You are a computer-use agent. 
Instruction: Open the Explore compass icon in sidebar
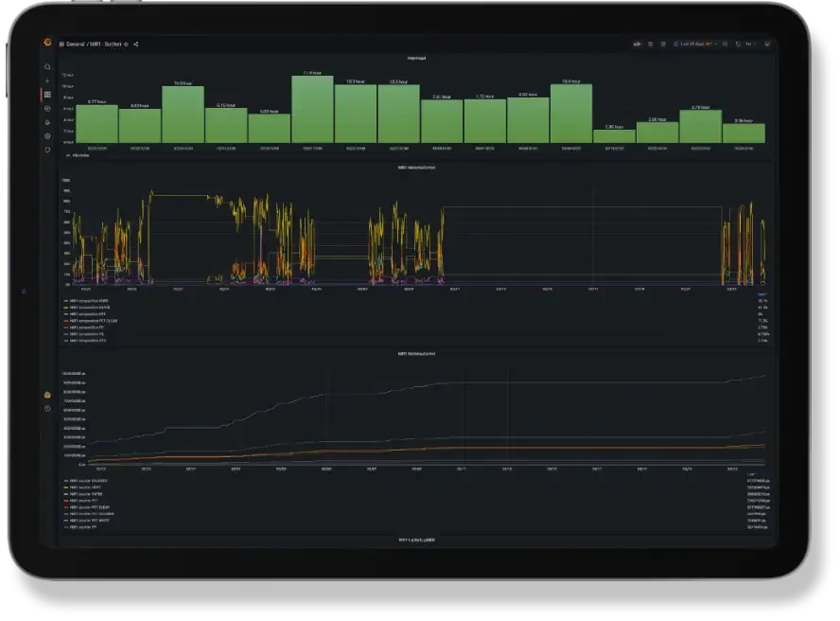click(47, 108)
